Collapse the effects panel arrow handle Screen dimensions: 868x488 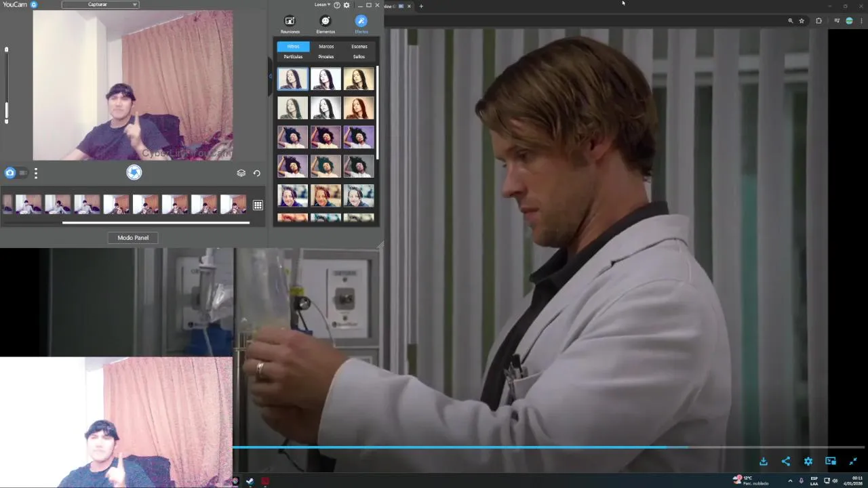coord(271,76)
